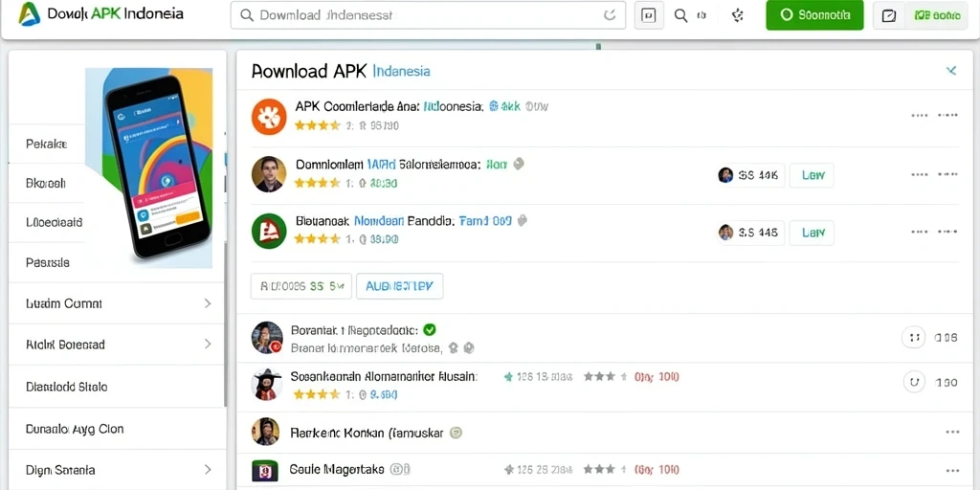
Task: Click the edit square icon at top right
Action: tap(889, 15)
